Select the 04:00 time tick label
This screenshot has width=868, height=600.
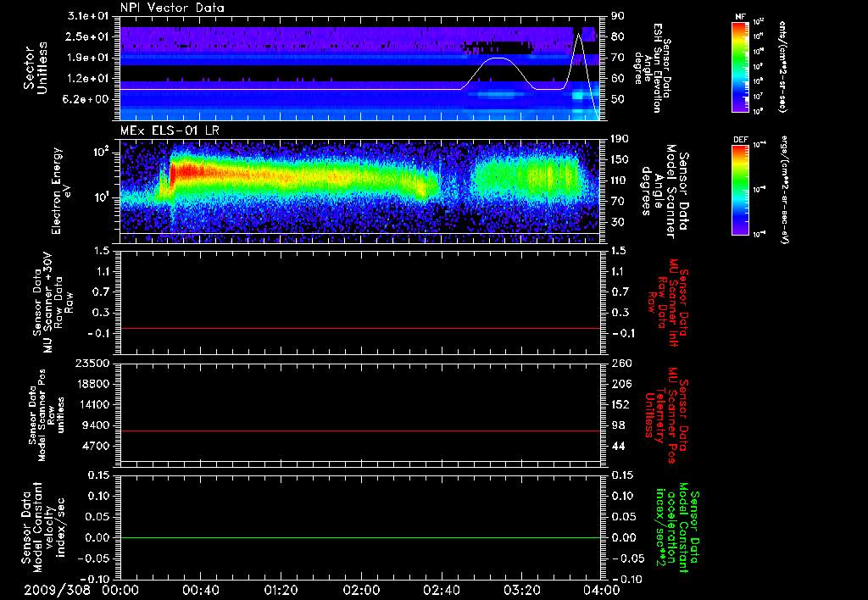point(600,590)
